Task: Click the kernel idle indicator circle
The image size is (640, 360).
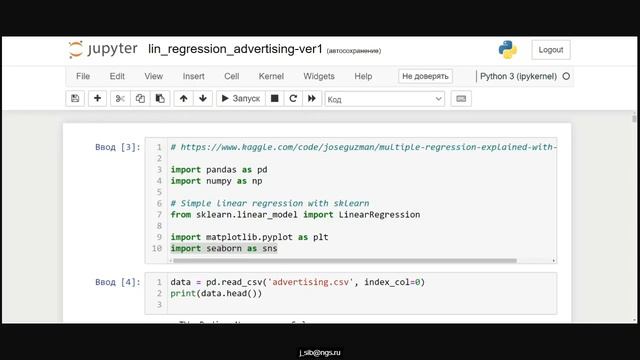Action: pyautogui.click(x=566, y=76)
